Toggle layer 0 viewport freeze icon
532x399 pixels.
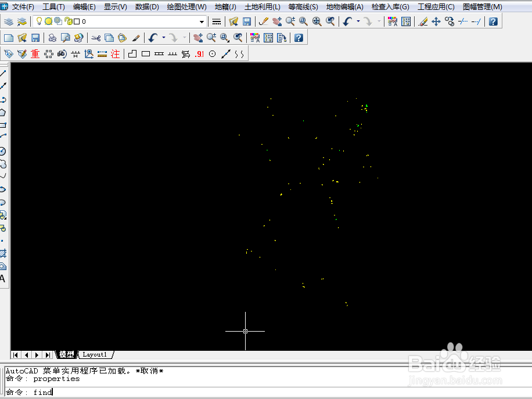tap(58, 21)
